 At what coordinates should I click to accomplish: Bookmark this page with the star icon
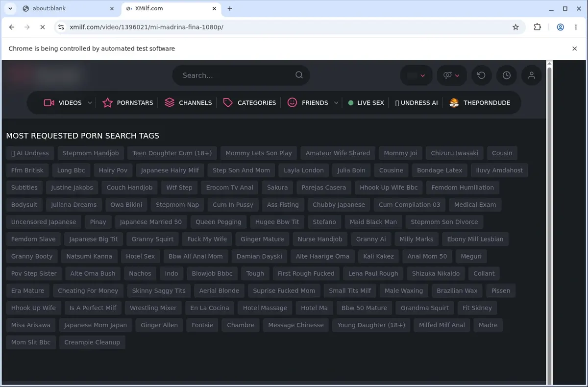coord(515,27)
